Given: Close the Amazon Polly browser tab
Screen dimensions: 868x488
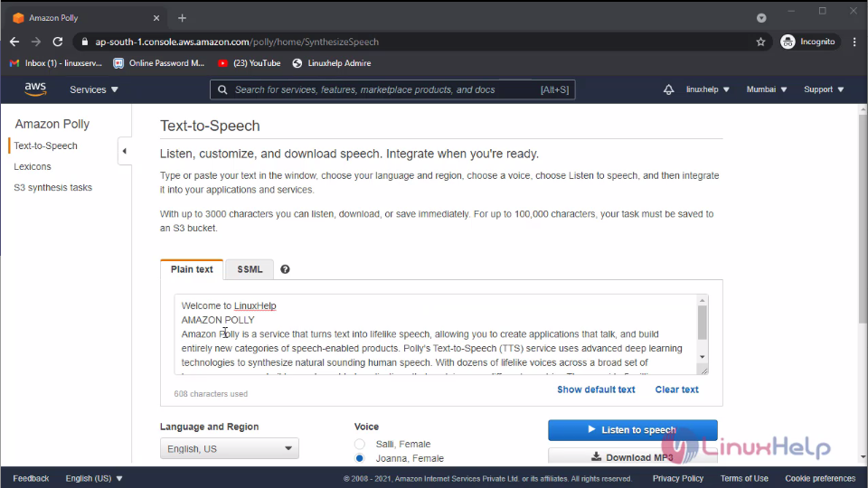Looking at the screenshot, I should (x=156, y=18).
